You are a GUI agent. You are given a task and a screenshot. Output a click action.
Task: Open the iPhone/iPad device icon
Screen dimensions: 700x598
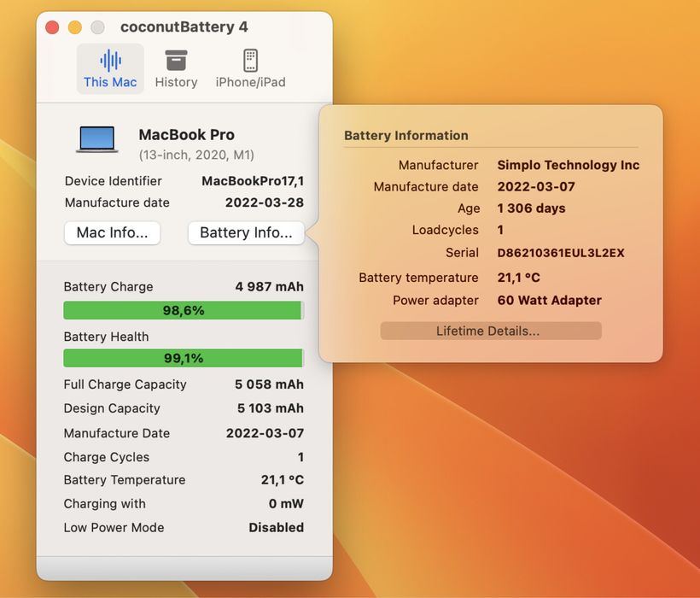tap(250, 61)
